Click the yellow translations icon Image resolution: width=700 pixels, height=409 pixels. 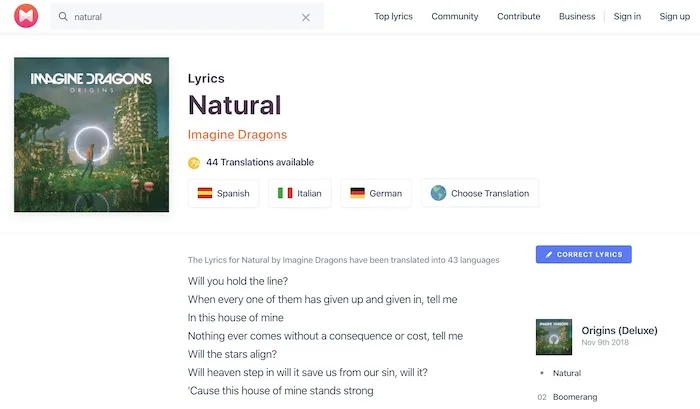point(194,163)
